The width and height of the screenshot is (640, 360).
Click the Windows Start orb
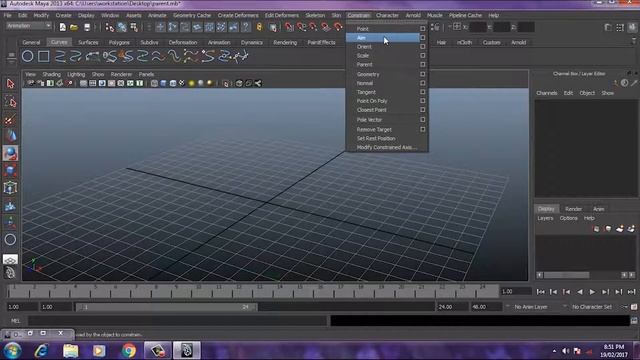(x=12, y=351)
